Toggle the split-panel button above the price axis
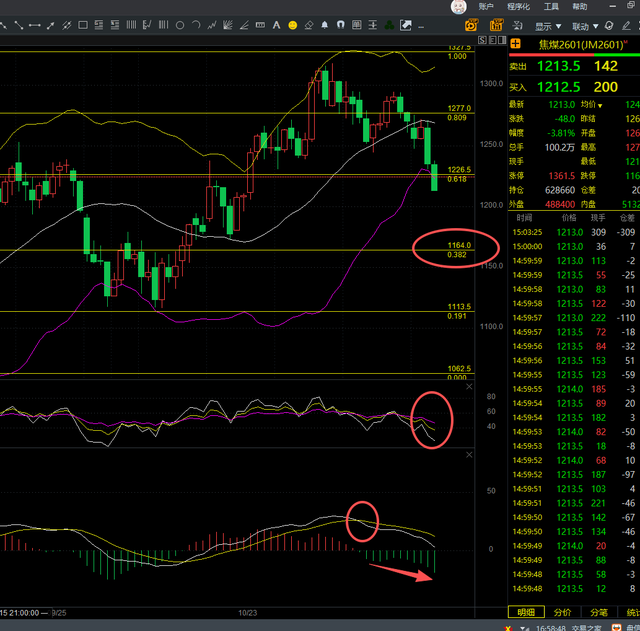 tap(502, 40)
